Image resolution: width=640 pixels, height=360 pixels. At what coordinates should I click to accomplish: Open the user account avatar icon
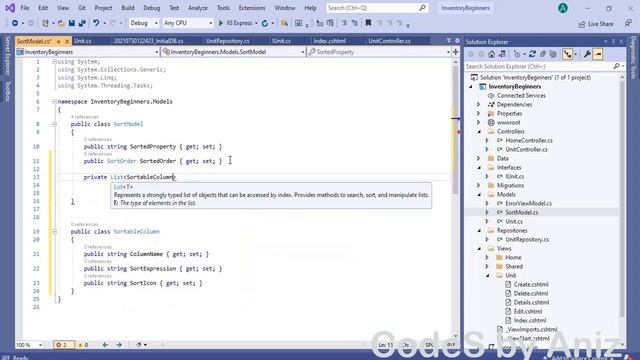563,8
